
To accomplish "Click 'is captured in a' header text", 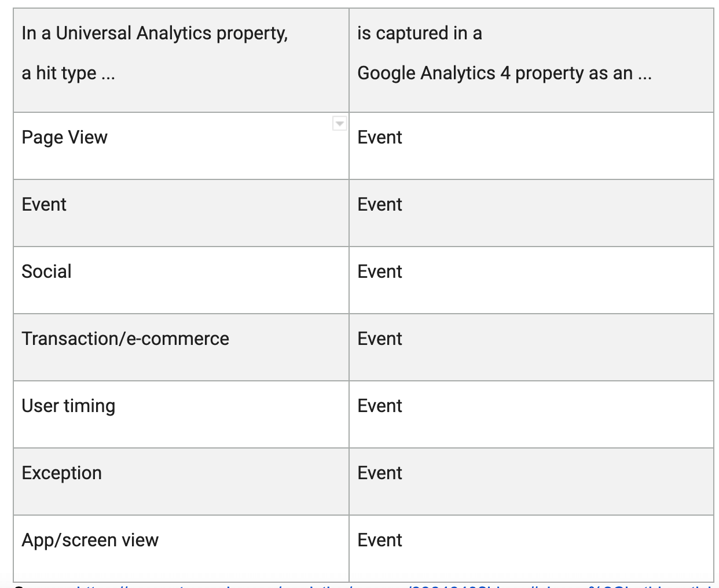I will (x=420, y=34).
